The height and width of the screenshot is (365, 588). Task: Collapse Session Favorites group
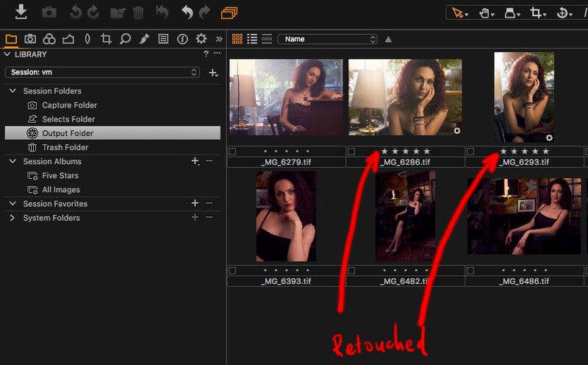(12, 204)
